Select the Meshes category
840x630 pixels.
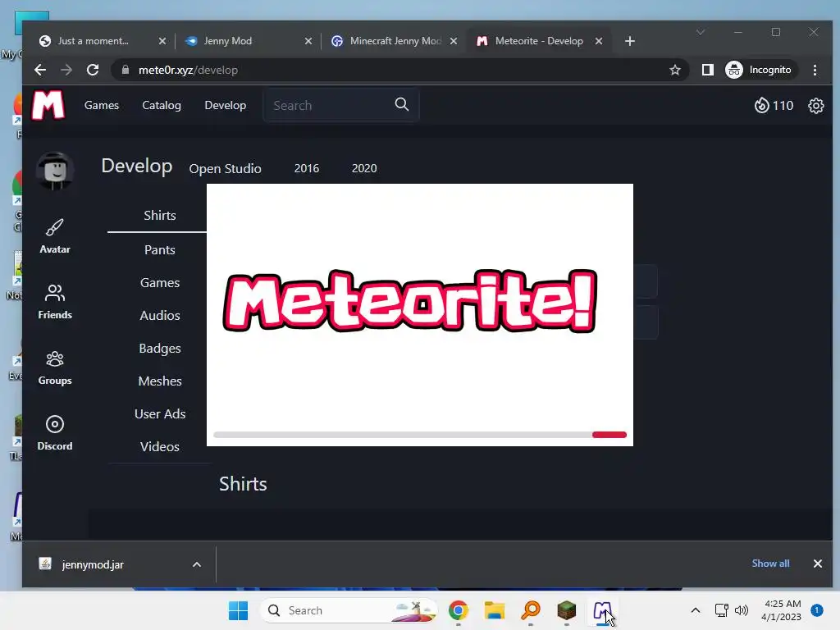pos(160,381)
